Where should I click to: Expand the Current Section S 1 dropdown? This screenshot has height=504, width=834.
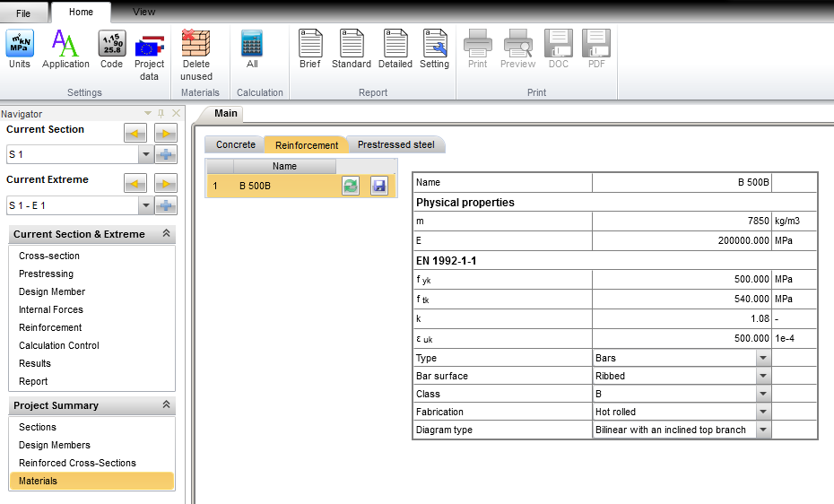[145, 155]
